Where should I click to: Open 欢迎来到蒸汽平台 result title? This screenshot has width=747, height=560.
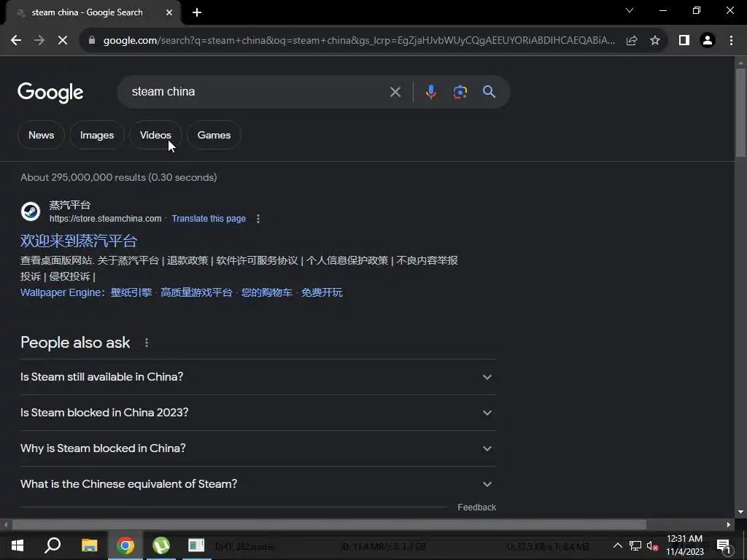[x=79, y=241]
